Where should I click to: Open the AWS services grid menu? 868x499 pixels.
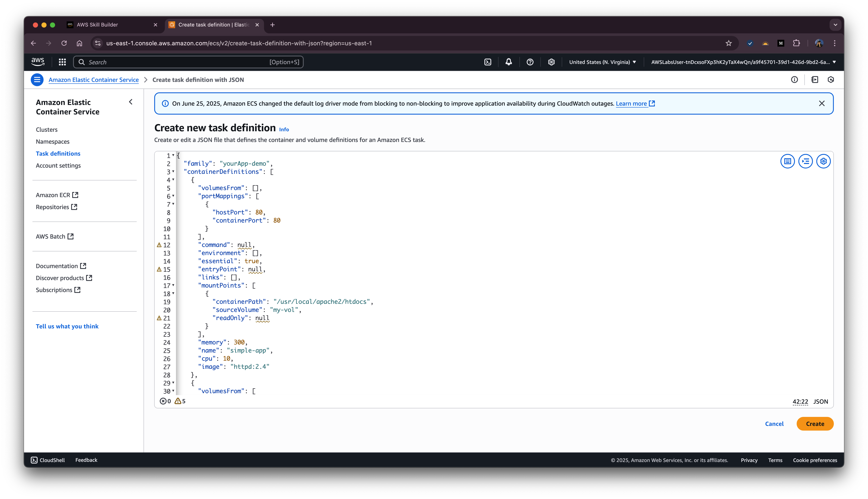(62, 62)
